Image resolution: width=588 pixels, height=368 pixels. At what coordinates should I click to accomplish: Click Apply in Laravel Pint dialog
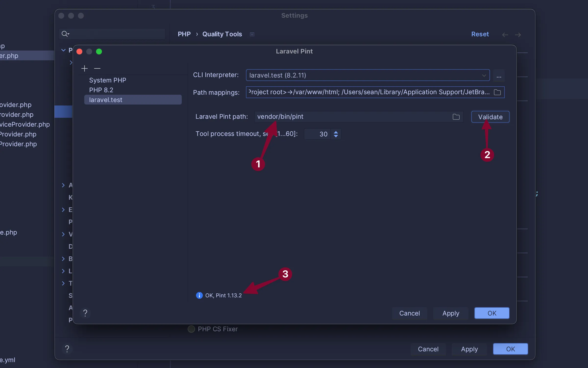coord(451,313)
